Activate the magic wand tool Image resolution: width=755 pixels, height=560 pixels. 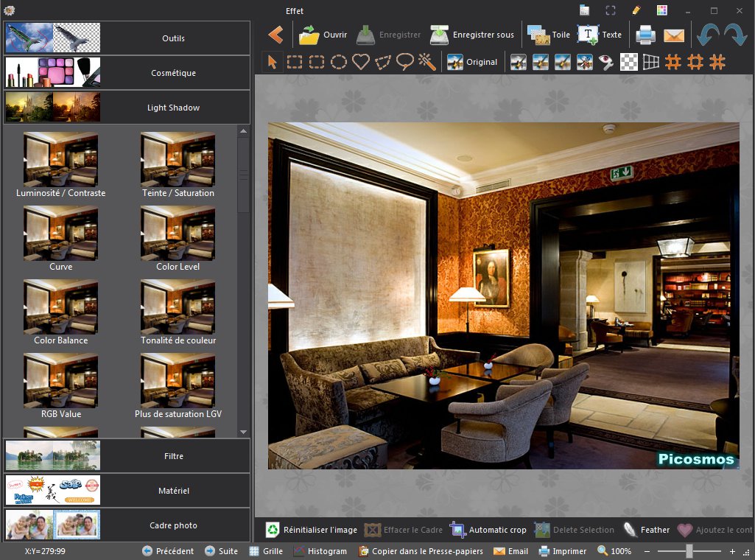427,62
